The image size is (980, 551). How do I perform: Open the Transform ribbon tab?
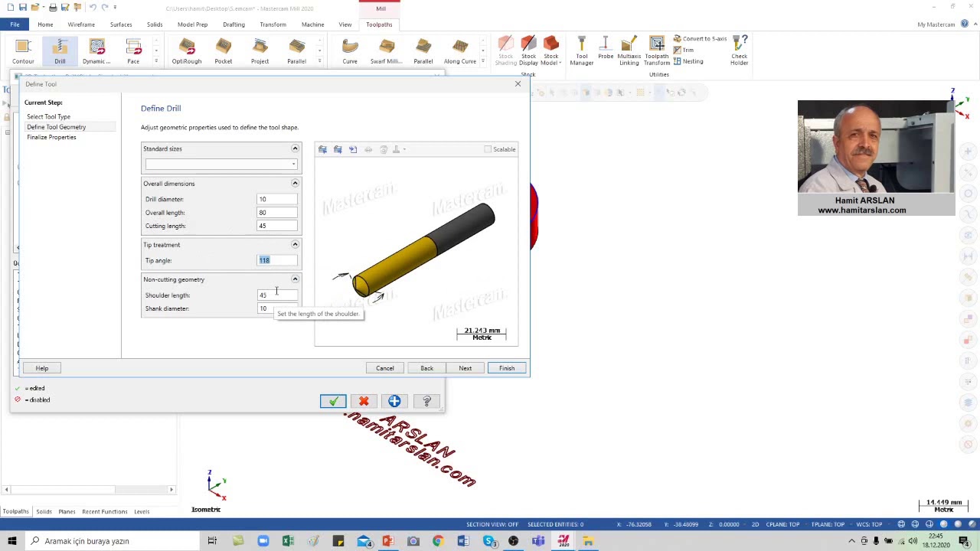273,24
